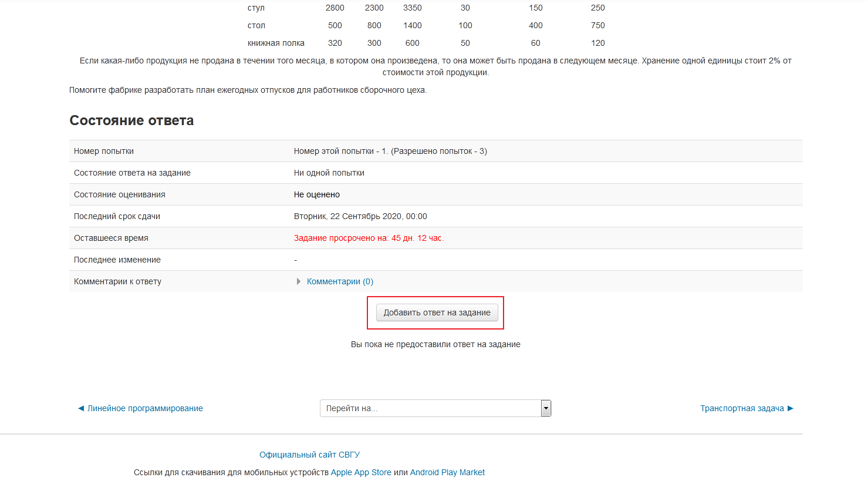Expand the Комментарии disclosure triangle
The image size is (868, 484).
299,281
